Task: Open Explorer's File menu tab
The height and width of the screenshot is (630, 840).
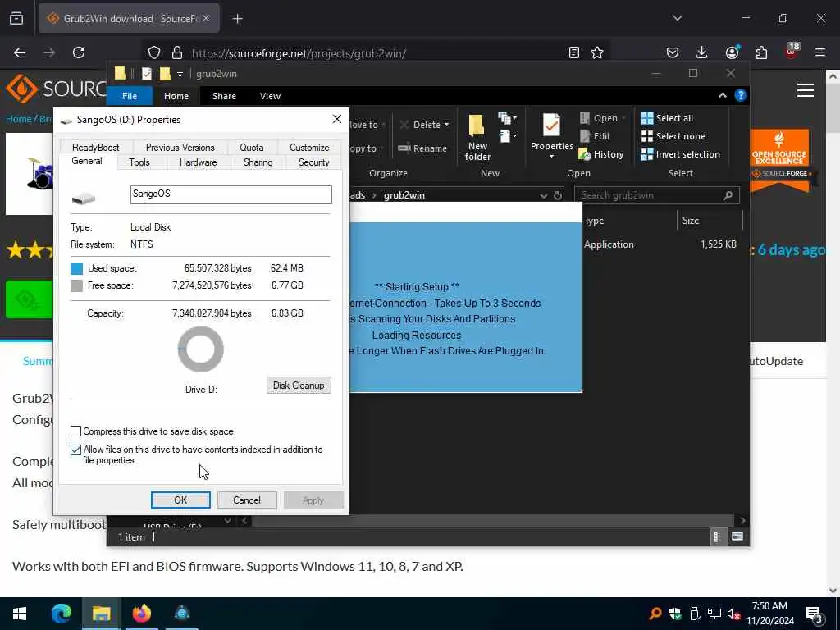Action: 130,96
